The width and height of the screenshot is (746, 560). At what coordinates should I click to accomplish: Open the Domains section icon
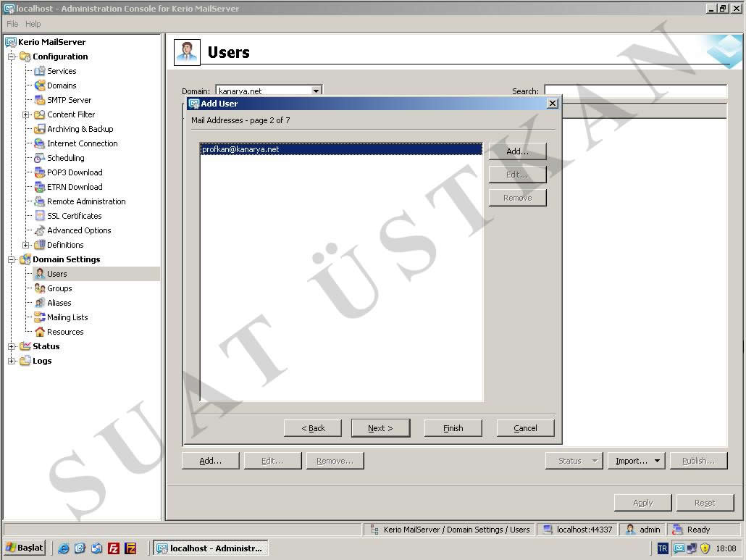pos(40,85)
